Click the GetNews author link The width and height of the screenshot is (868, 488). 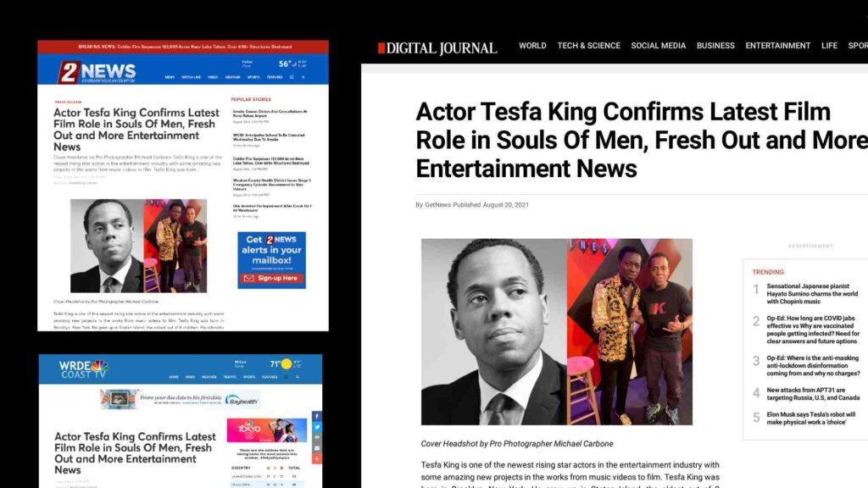[438, 205]
